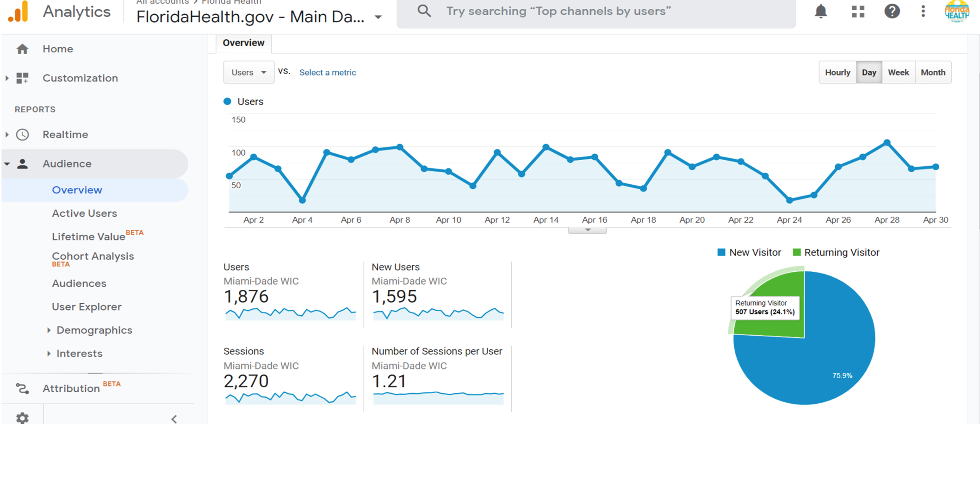Select the Overview tab
The width and height of the screenshot is (980, 487).
coord(243,43)
